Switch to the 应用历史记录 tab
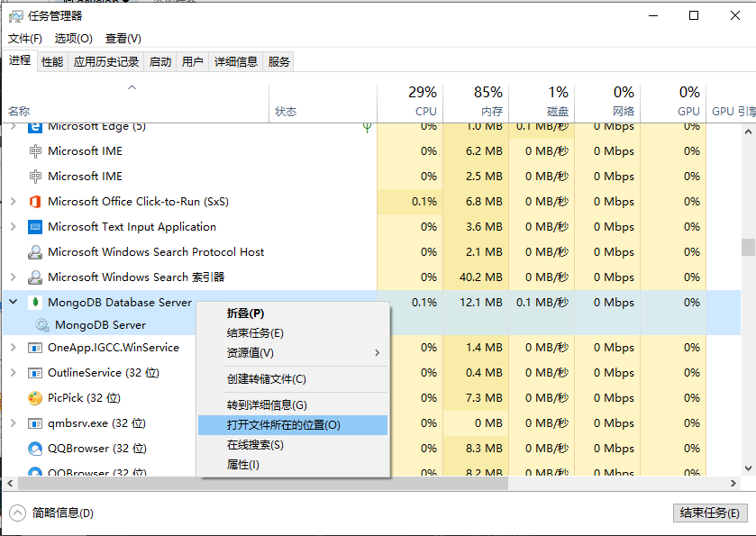 pos(106,61)
